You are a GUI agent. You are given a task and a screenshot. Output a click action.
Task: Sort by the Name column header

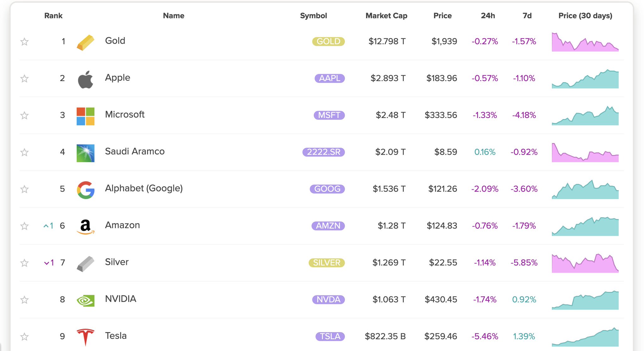click(174, 16)
